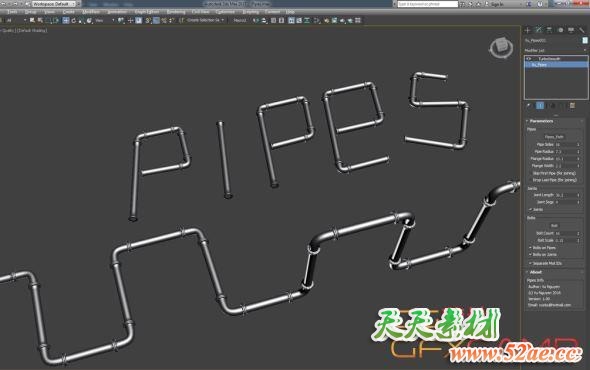
Task: Toggle Drop Last Pipe checkbox
Action: coord(531,180)
